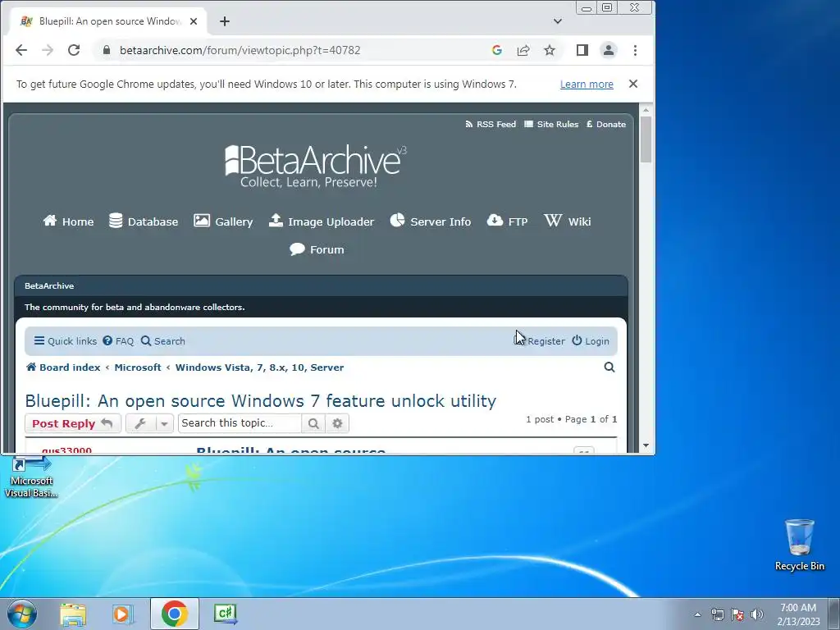Expand the tab search chevron
Viewport: 840px width, 630px height.
tap(558, 21)
